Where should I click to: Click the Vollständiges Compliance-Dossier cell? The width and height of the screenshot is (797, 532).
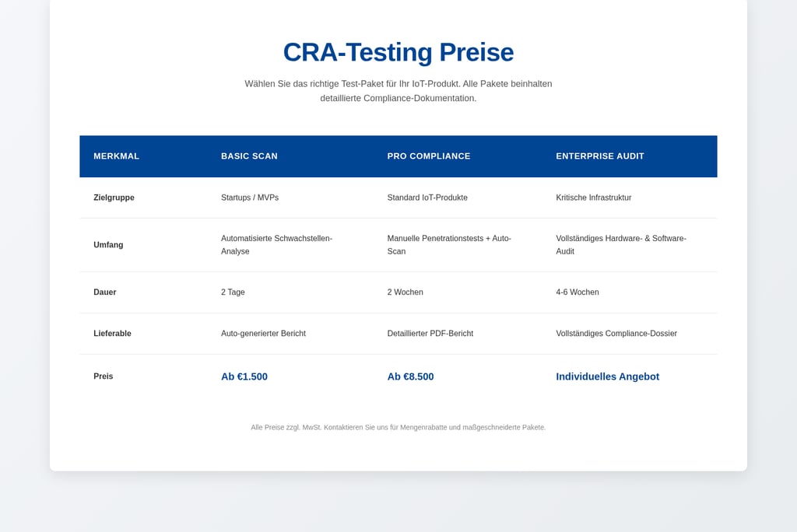click(616, 334)
